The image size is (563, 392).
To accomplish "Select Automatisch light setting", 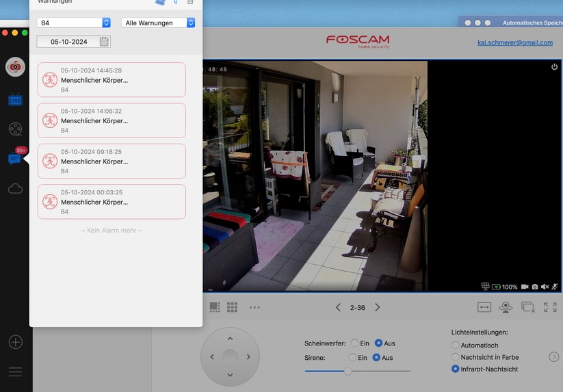I will point(456,345).
